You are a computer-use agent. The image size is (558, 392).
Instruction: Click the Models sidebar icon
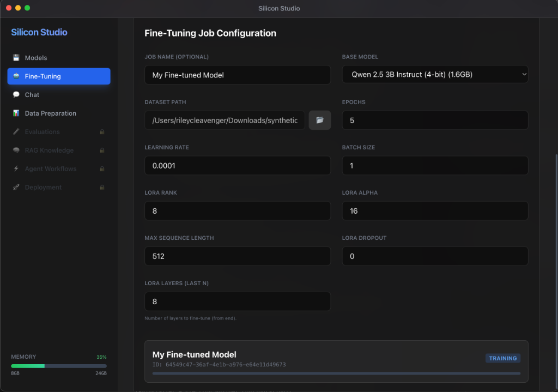pos(16,58)
